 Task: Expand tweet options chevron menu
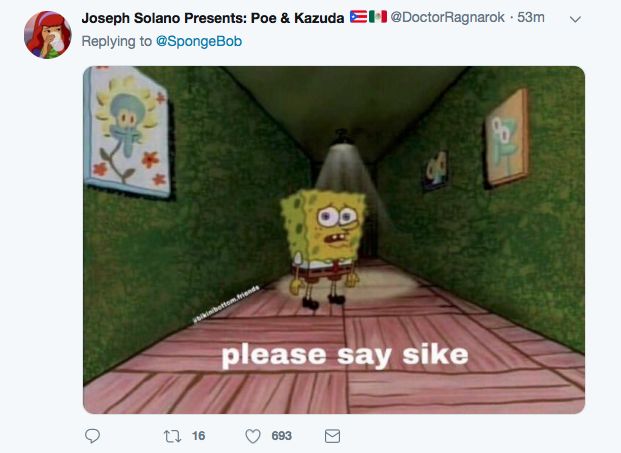coord(575,19)
